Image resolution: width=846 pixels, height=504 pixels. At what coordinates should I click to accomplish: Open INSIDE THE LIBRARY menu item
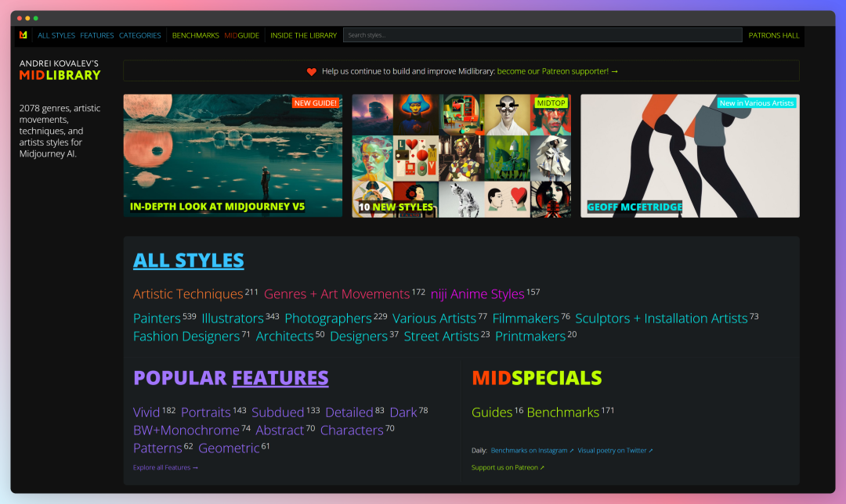click(x=303, y=35)
